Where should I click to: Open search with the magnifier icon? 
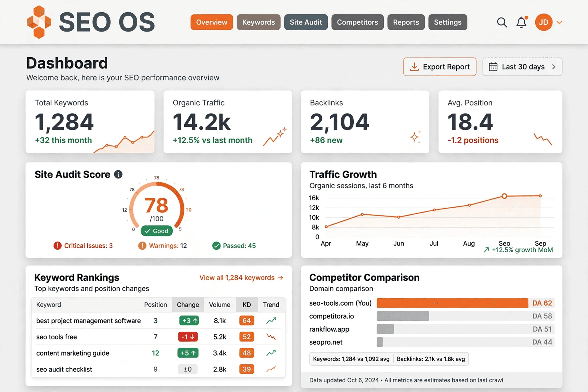(502, 22)
